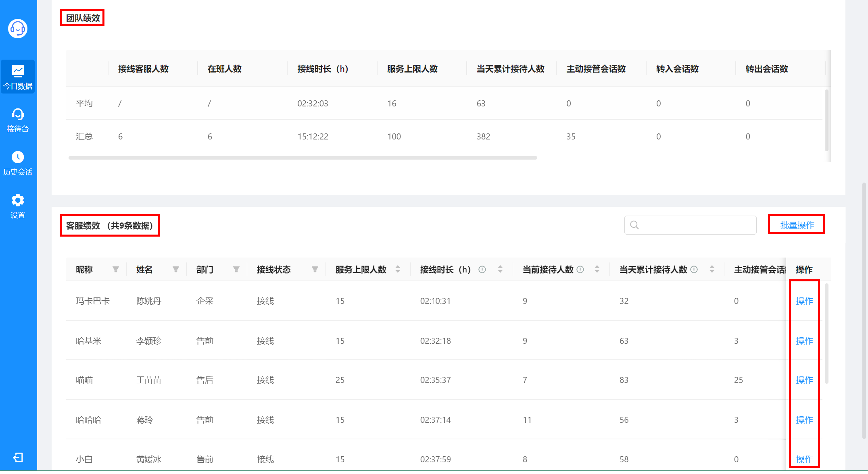Click the 接线客服人数 column header
Screen dimensions: 868x474
pos(143,69)
